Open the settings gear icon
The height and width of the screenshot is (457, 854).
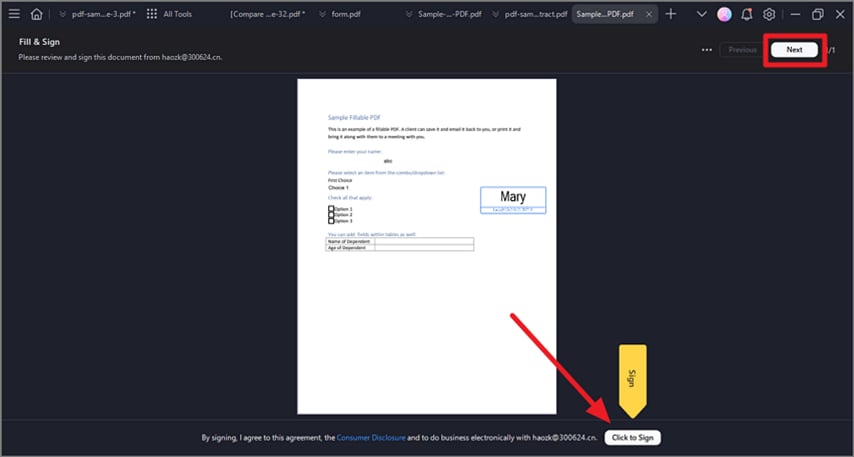pos(768,15)
